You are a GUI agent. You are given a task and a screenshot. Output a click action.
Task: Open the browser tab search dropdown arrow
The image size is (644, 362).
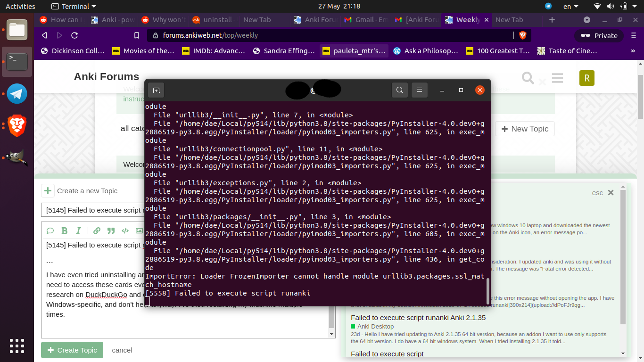pyautogui.click(x=587, y=20)
